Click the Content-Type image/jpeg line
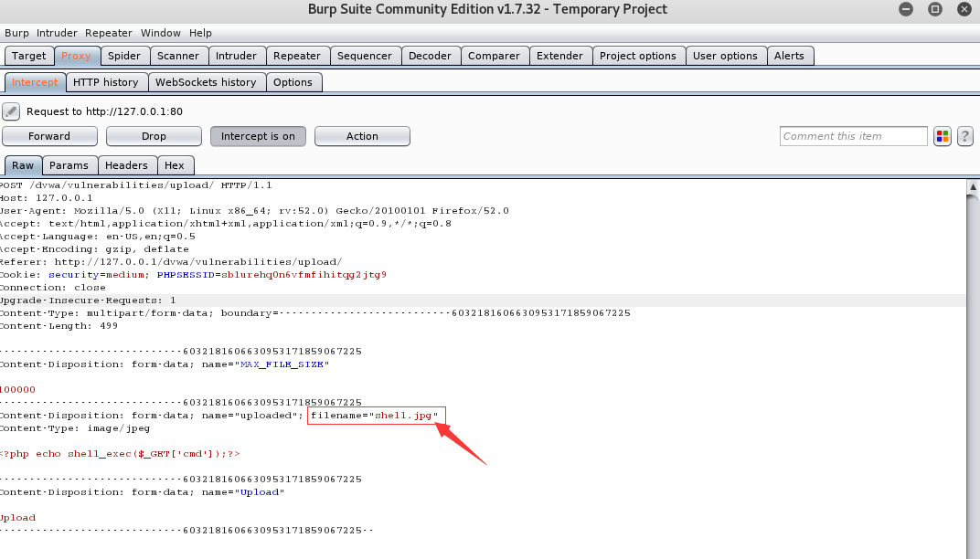Screen dimensions: 980x559 [75, 428]
